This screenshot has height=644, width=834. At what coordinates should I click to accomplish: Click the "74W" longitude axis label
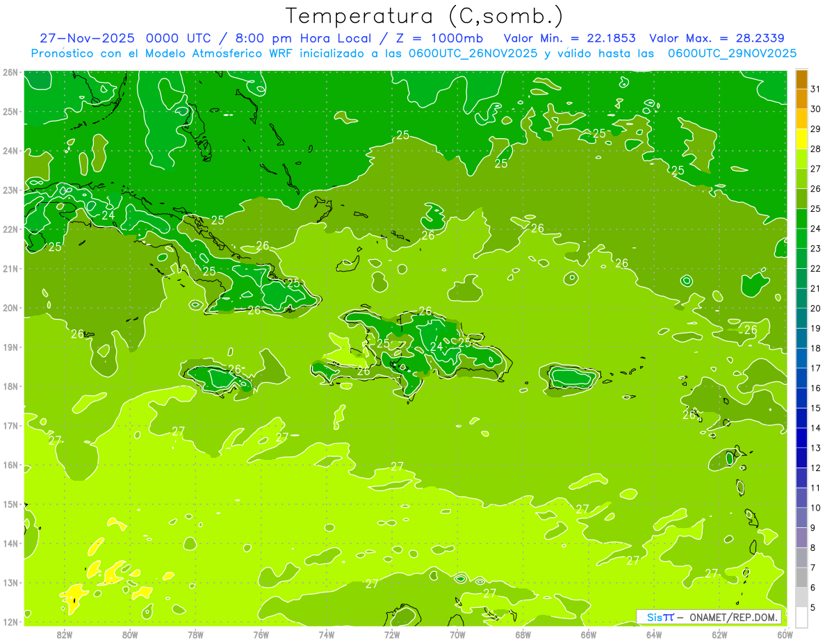(327, 634)
